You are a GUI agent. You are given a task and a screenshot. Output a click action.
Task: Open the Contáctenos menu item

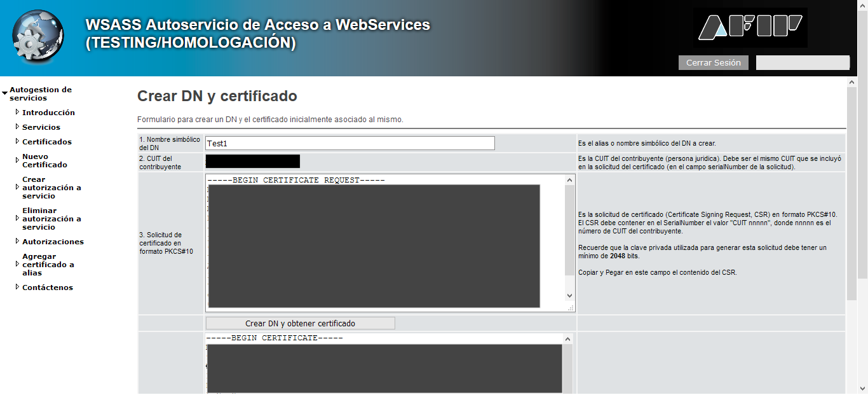(48, 288)
